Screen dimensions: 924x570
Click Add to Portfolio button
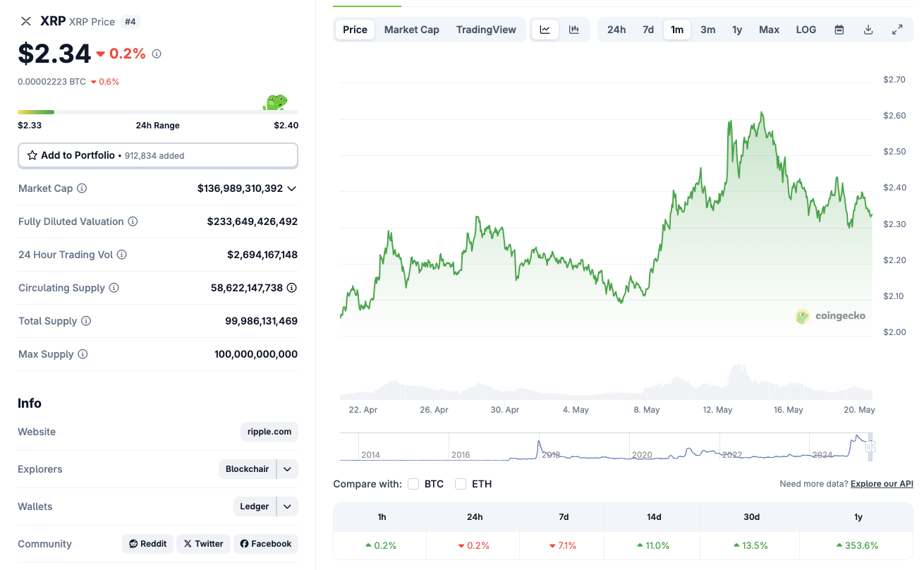click(157, 155)
